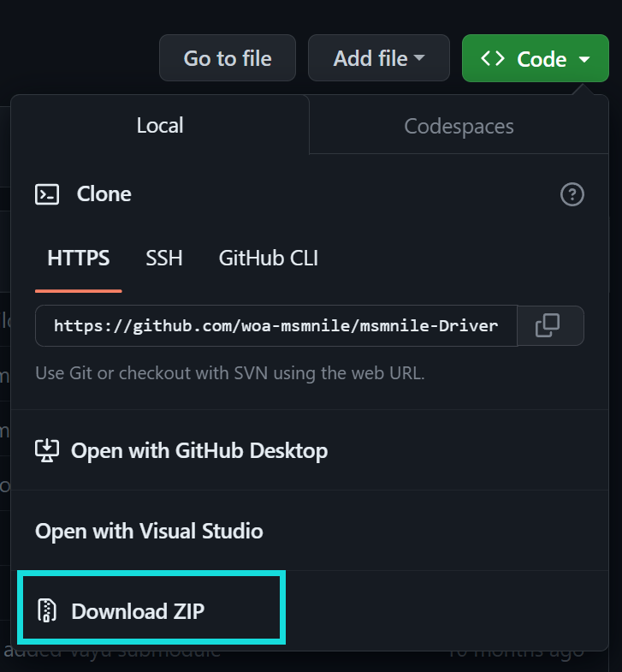Collapse the green Code dropdown
622x672 pixels.
tap(536, 58)
